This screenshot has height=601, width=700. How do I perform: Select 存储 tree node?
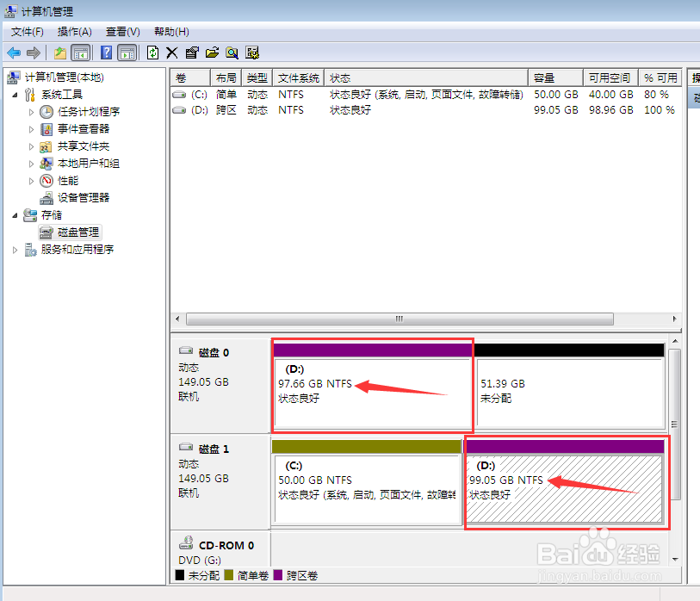pos(52,215)
